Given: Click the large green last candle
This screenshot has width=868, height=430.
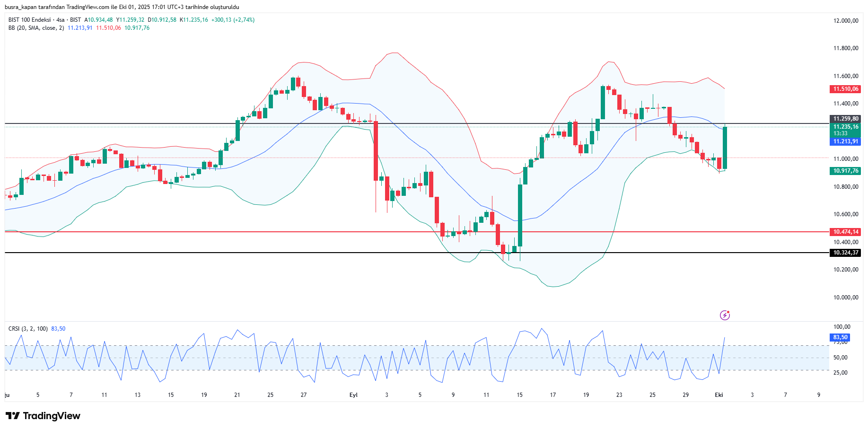Looking at the screenshot, I should (x=725, y=148).
